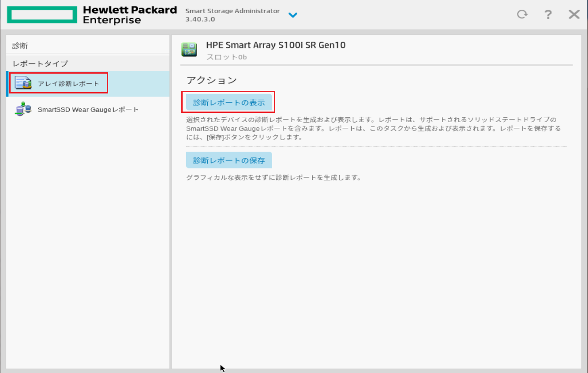Click the SmartSSD Wear Gauge drives icon

click(23, 109)
